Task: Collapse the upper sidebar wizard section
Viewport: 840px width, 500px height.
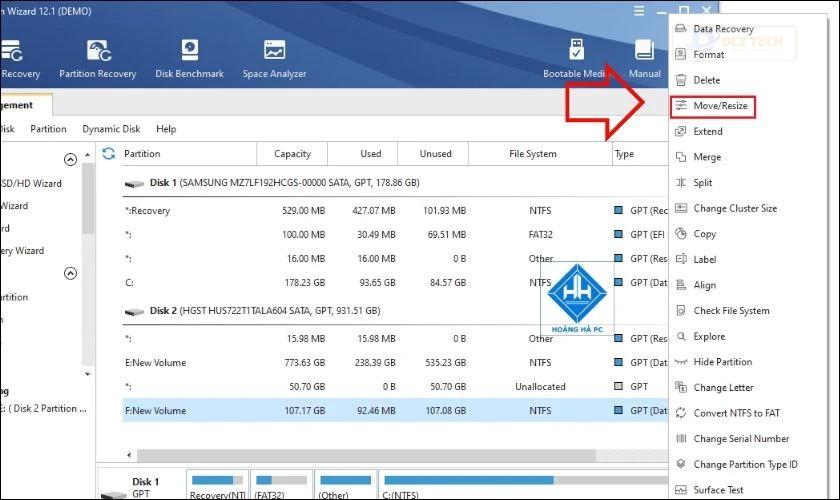Action: coord(70,160)
